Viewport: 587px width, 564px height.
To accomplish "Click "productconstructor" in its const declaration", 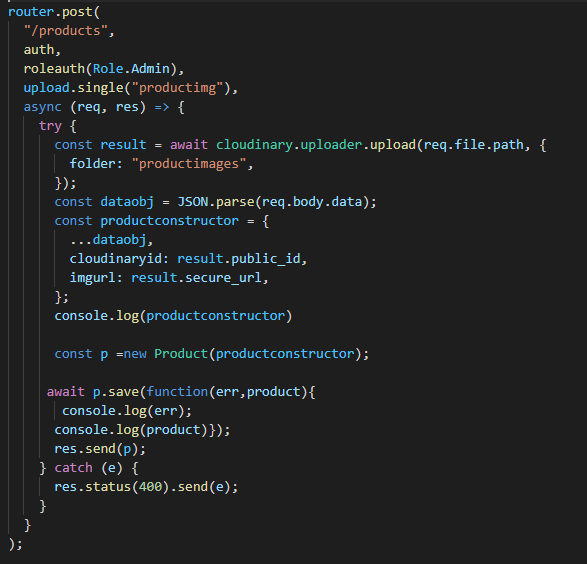I will [x=169, y=221].
